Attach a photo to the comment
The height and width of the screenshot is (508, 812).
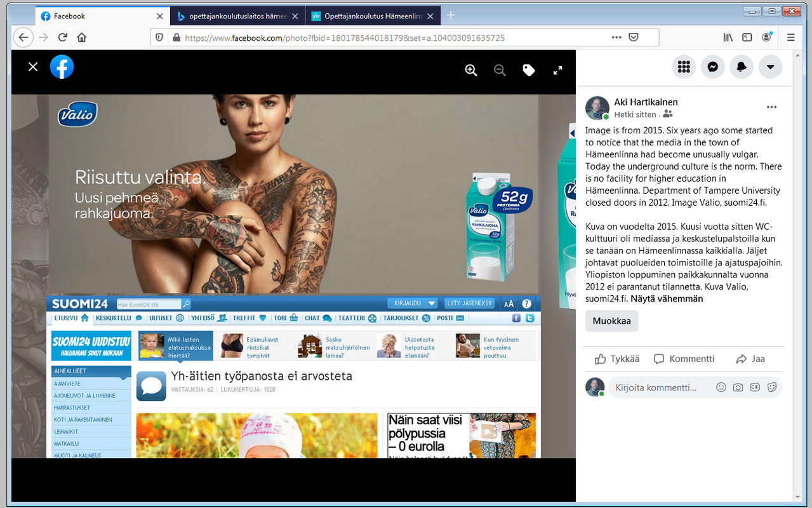tap(738, 387)
